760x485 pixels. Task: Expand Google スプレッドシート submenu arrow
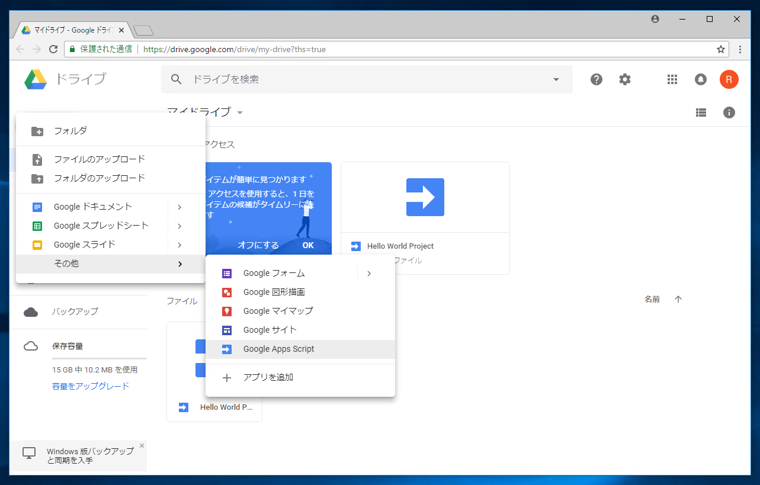point(179,226)
